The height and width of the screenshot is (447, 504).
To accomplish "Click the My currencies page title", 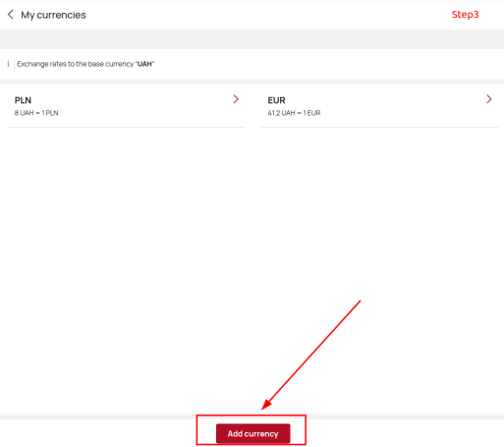I will tap(53, 15).
